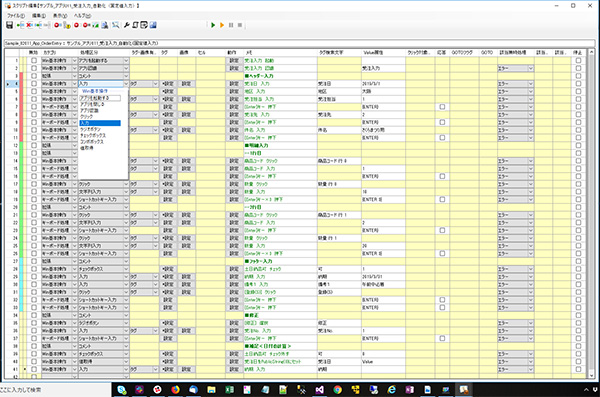Select チェックボックス in the dropdown list
The height and width of the screenshot is (397, 600).
(x=93, y=136)
